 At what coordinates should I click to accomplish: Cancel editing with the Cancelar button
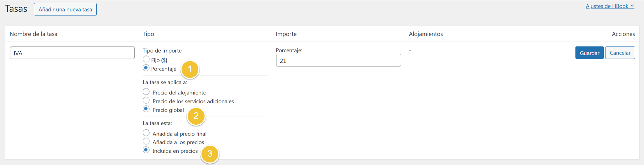coord(620,53)
